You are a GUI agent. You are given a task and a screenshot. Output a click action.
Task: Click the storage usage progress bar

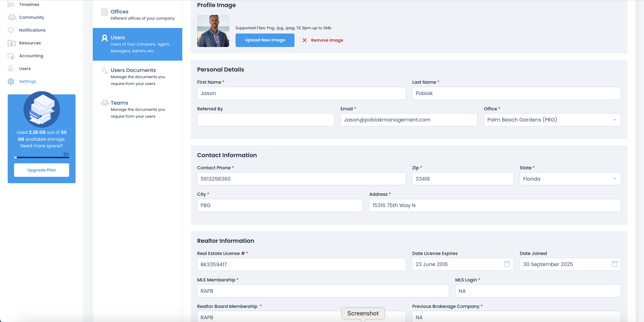pos(41,157)
